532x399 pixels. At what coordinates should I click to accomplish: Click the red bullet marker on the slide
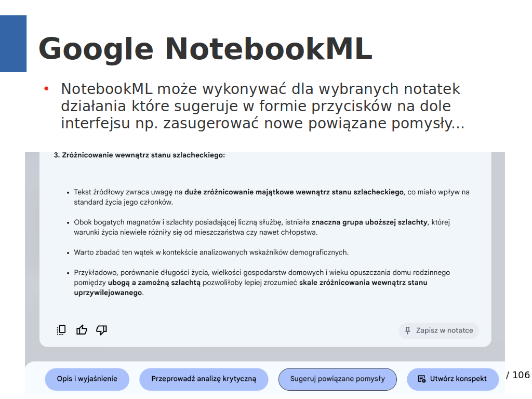tap(46, 89)
